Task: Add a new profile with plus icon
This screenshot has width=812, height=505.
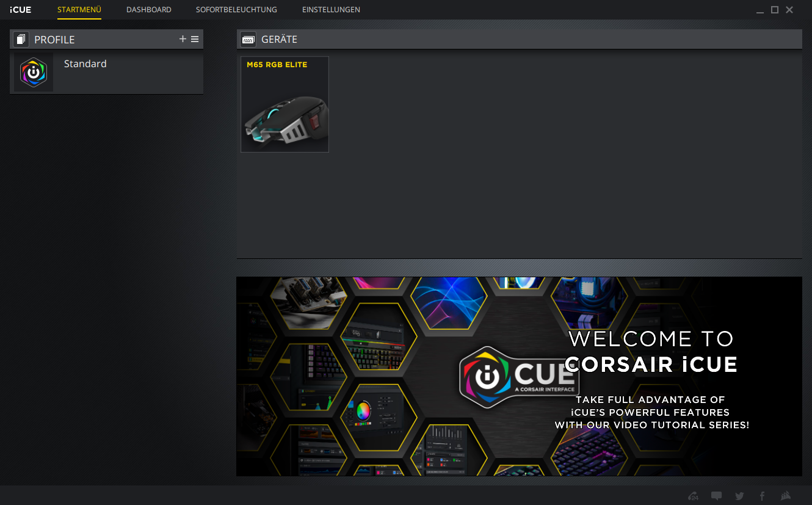Action: click(183, 39)
